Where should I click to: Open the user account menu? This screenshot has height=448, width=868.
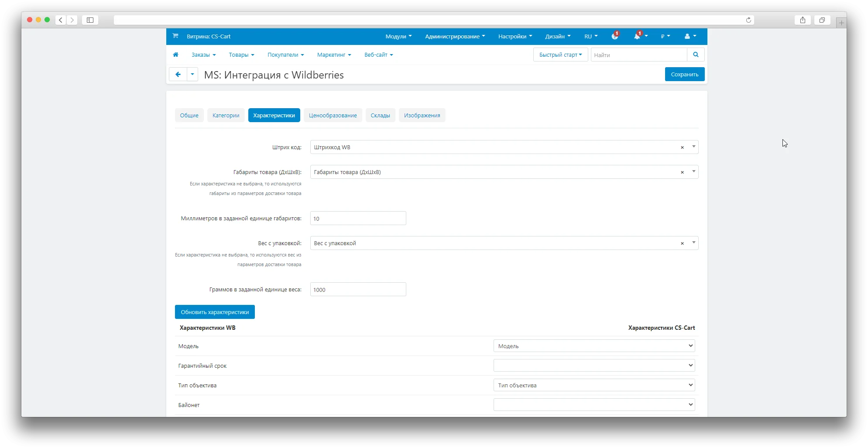(x=690, y=36)
